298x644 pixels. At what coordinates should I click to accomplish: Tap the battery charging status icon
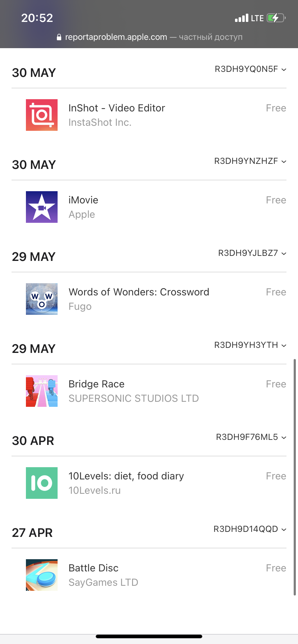pos(276,18)
